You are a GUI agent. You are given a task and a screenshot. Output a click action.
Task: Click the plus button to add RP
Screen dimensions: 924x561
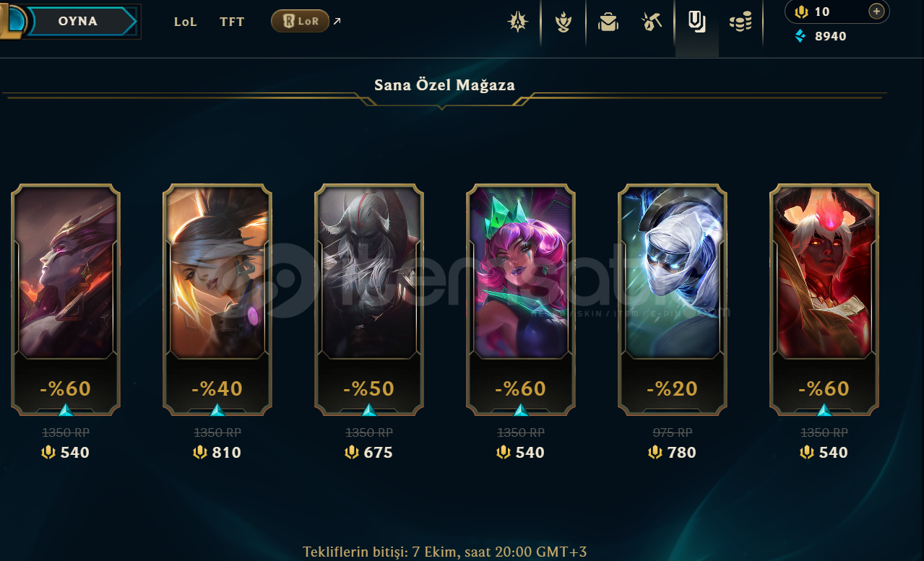point(876,11)
